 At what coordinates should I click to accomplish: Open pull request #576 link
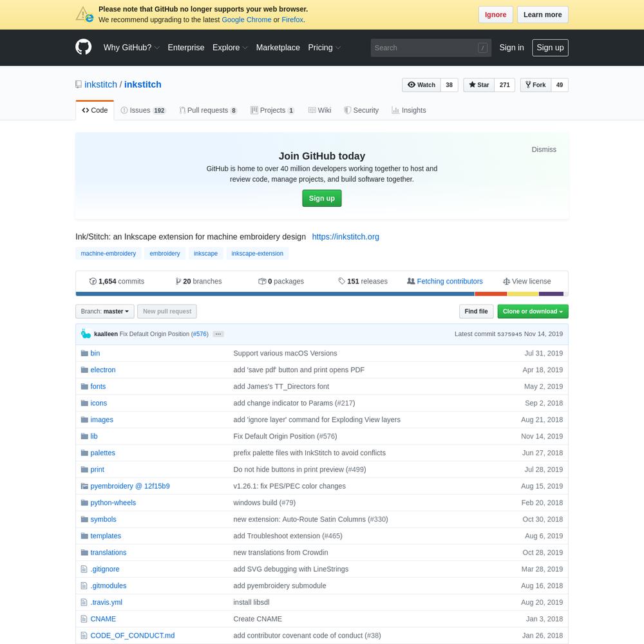click(x=201, y=334)
